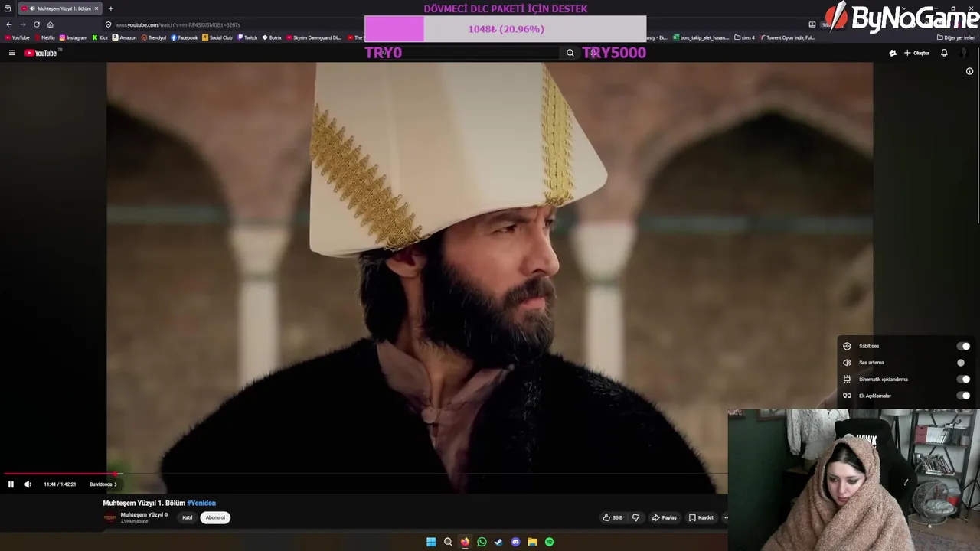Click the Katıl join button

pos(187,517)
